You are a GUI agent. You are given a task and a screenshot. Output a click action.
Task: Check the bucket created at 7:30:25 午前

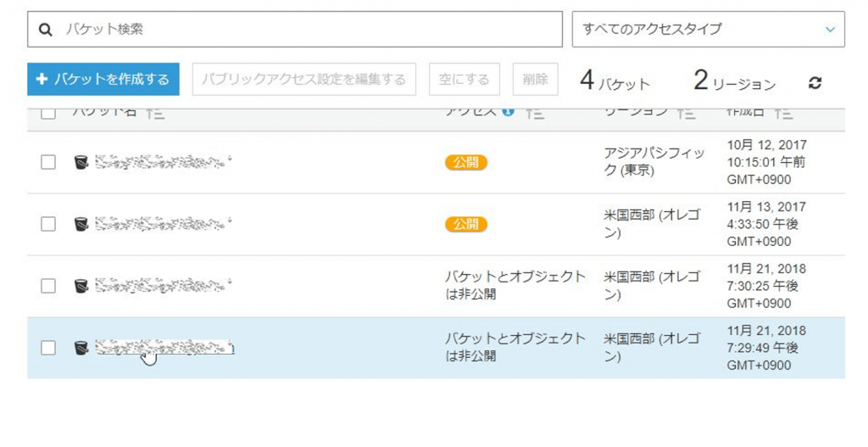(x=48, y=287)
